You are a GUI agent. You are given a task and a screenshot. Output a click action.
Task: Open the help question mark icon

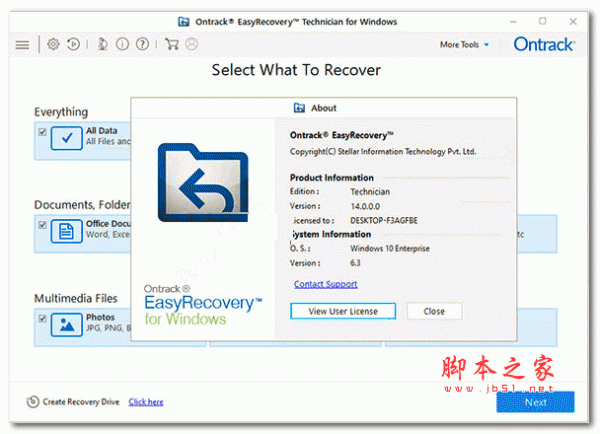point(142,44)
